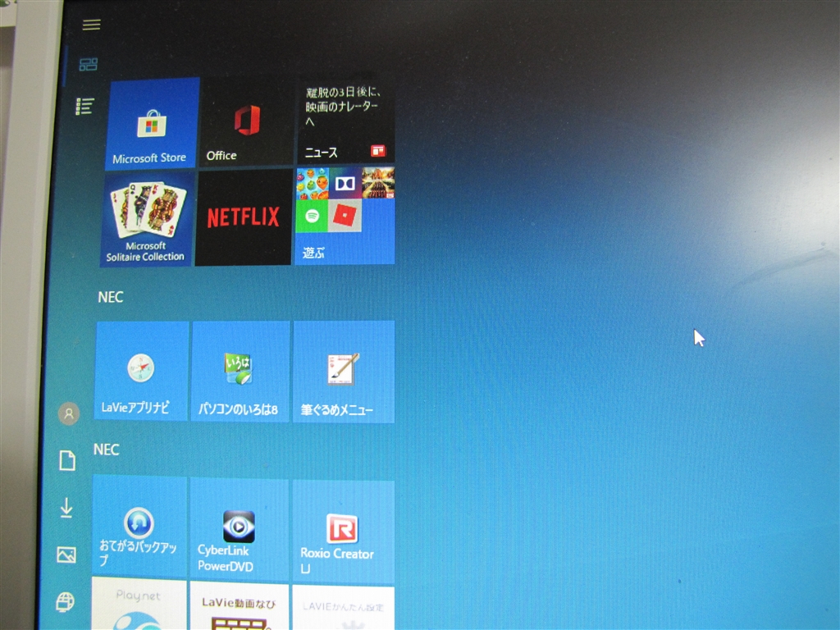Click the news headline text 映画のナレーター
This screenshot has height=630, width=840.
[342, 106]
